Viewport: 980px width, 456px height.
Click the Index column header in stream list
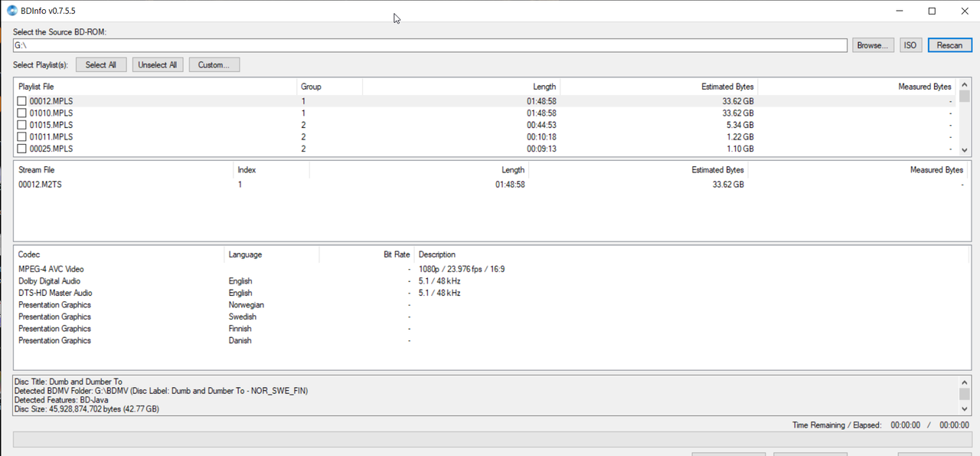pyautogui.click(x=271, y=169)
